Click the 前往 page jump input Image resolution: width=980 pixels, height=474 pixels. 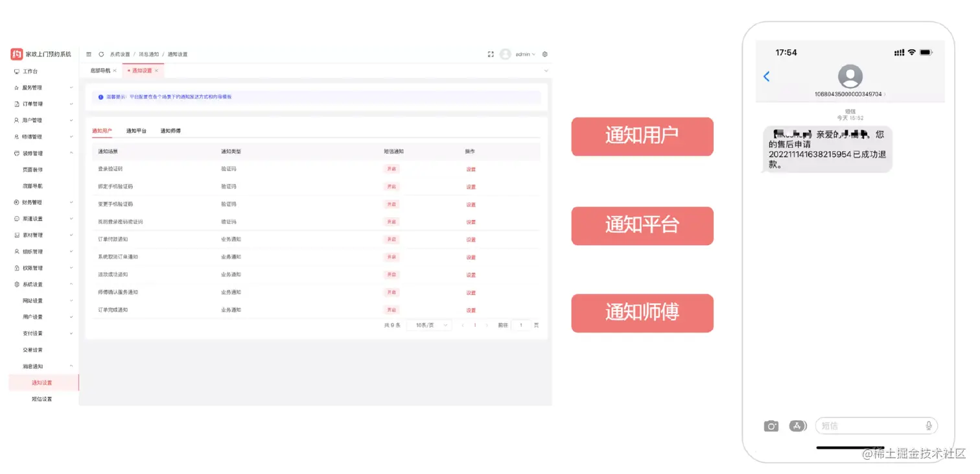click(520, 326)
